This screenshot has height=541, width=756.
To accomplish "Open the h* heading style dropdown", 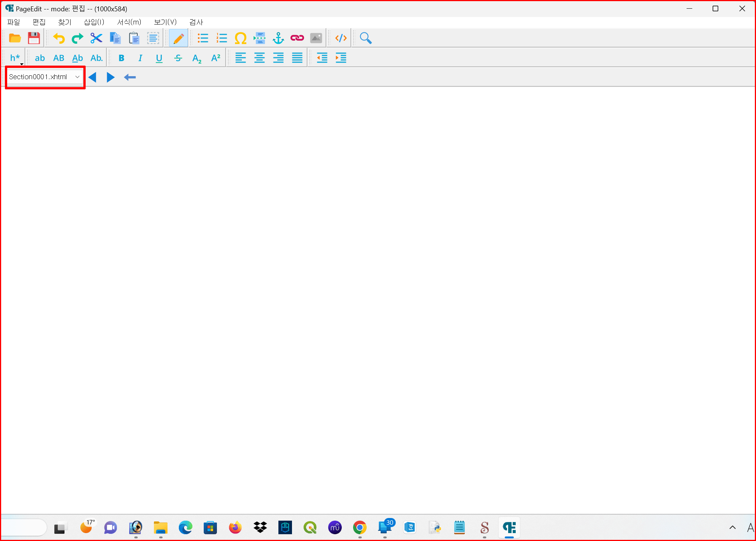I will [x=15, y=58].
